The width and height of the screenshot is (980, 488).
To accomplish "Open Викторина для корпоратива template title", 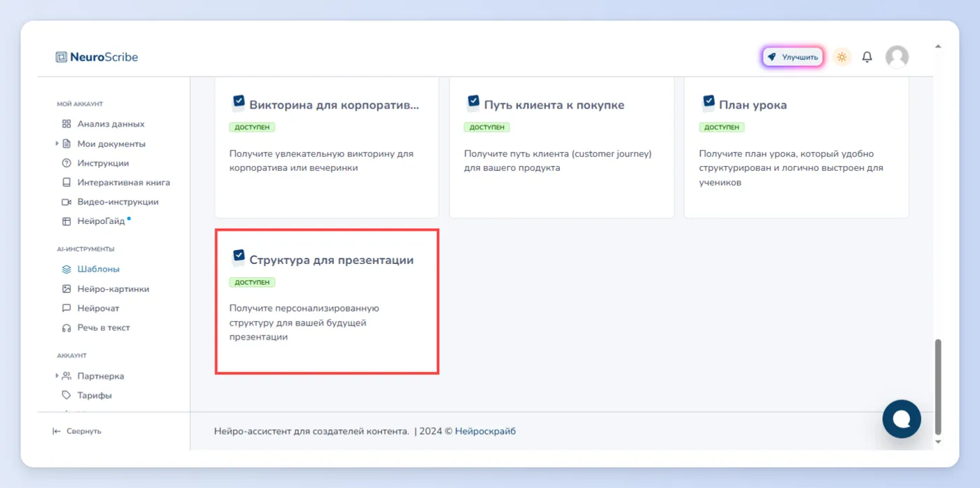I will 335,105.
